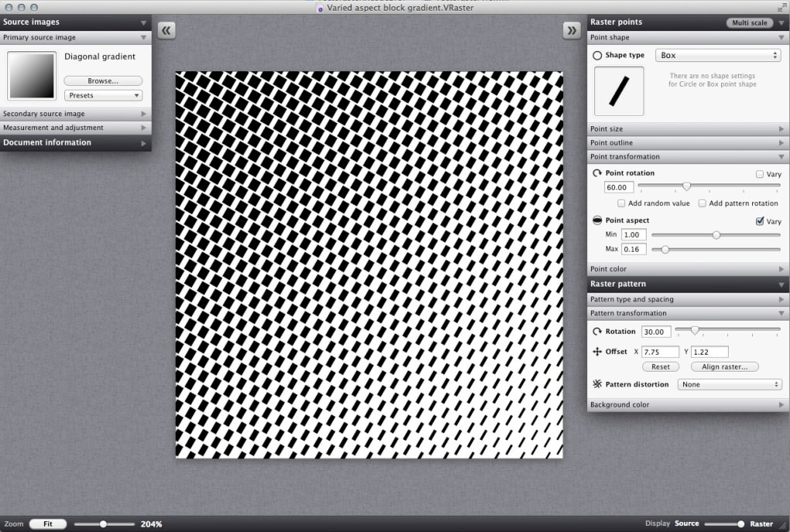Screen dimensions: 790x532
Task: Click the Offset Y field
Action: click(x=709, y=352)
